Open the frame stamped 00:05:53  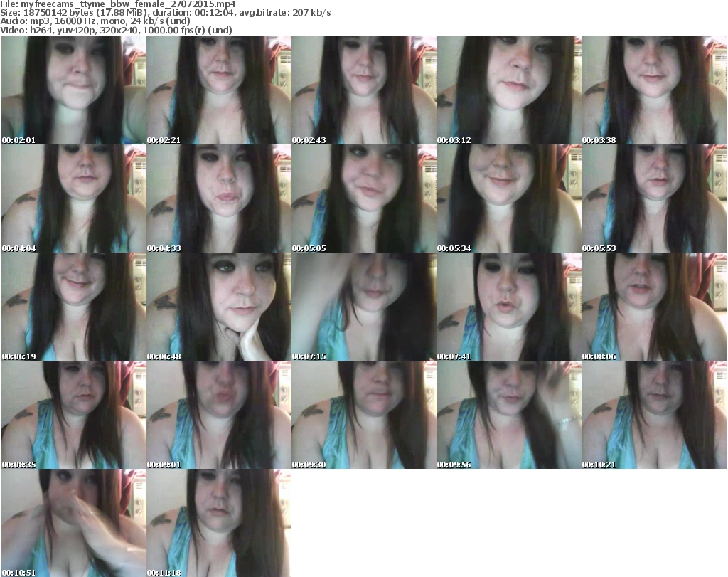[x=654, y=198]
